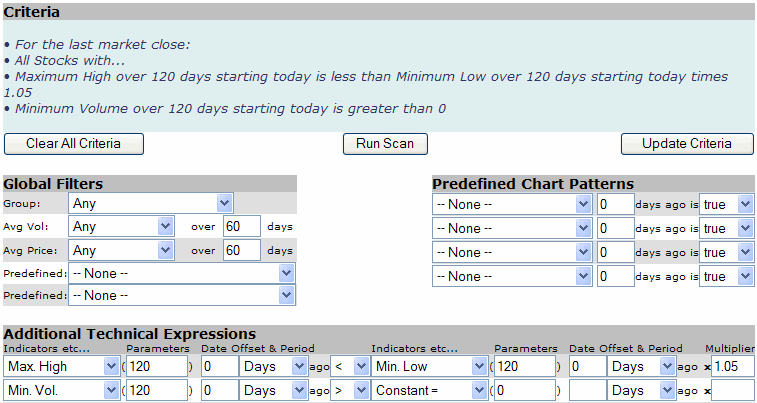Click the Avg Vol days input field

point(241,227)
